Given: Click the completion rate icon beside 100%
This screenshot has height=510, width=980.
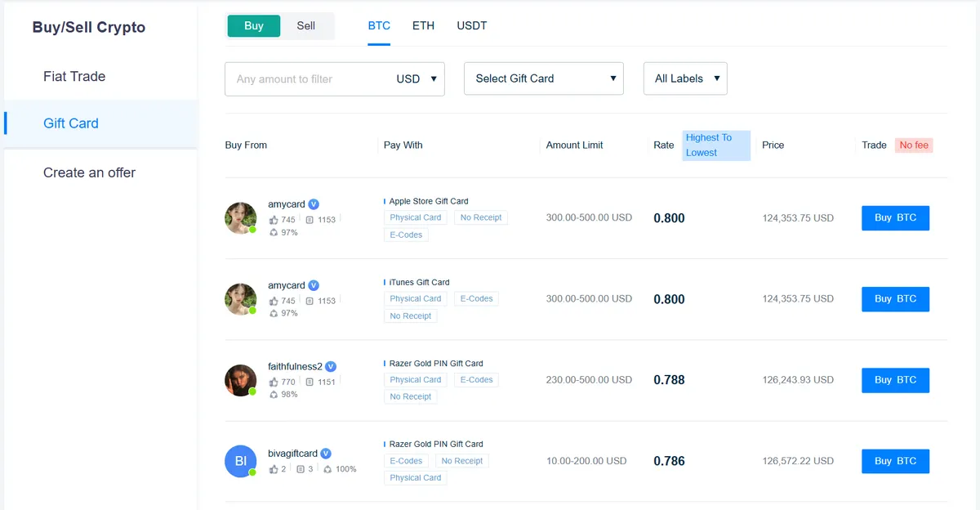Looking at the screenshot, I should [x=327, y=469].
